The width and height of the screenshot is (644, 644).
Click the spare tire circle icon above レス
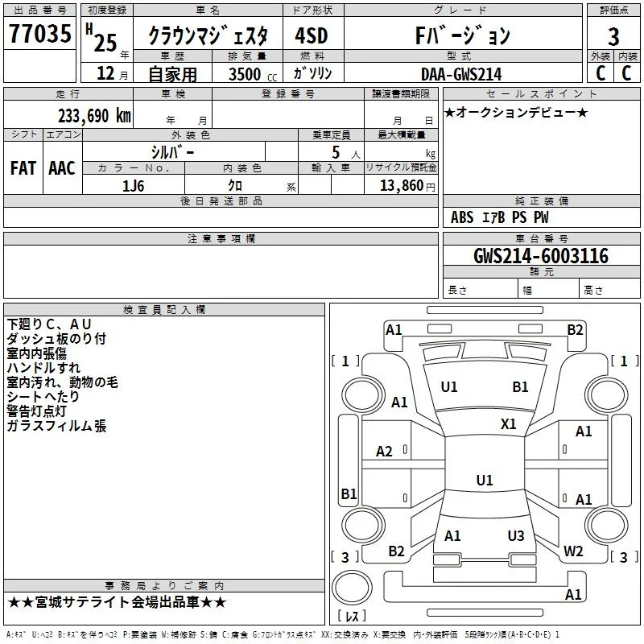(352, 588)
